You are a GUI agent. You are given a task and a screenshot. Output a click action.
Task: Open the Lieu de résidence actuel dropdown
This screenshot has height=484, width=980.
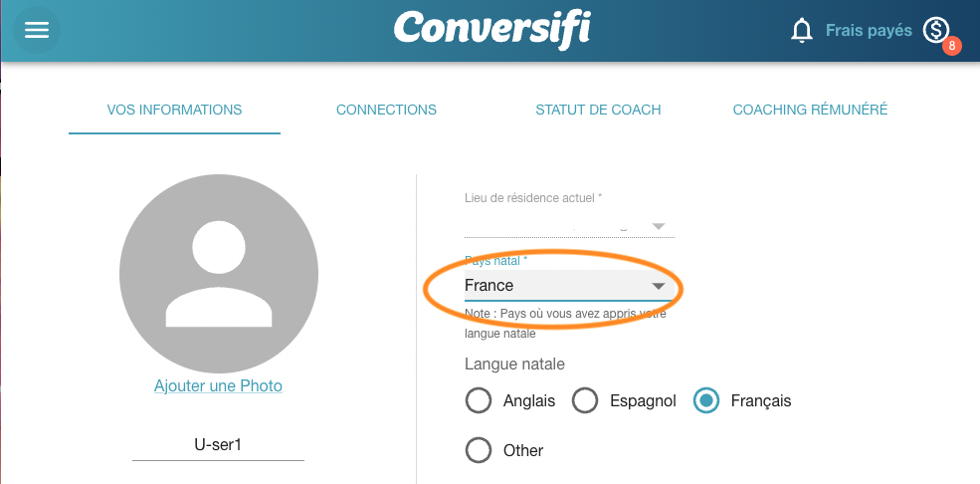[568, 225]
